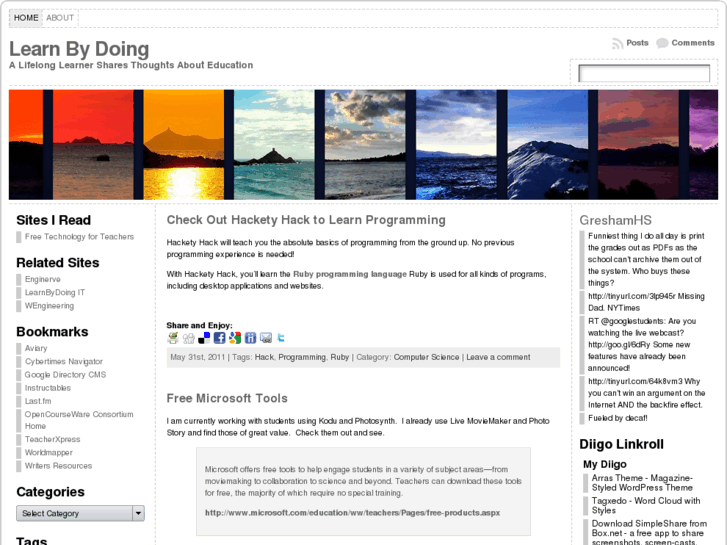Open the WEngineering link
727x545 pixels.
[49, 306]
